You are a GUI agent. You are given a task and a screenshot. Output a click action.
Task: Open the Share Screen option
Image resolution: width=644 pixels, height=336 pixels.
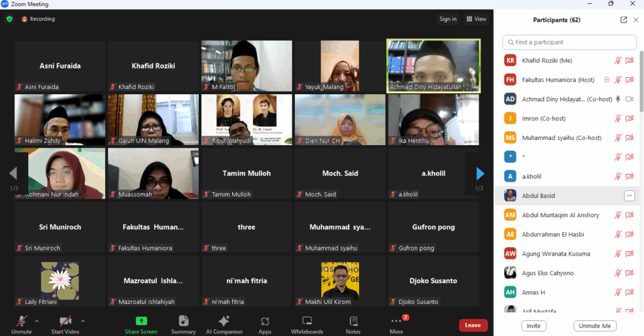[x=141, y=324]
